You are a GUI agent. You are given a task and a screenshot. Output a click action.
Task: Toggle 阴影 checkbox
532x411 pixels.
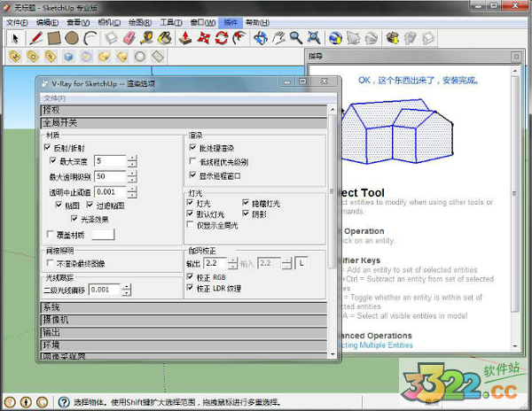pos(246,213)
